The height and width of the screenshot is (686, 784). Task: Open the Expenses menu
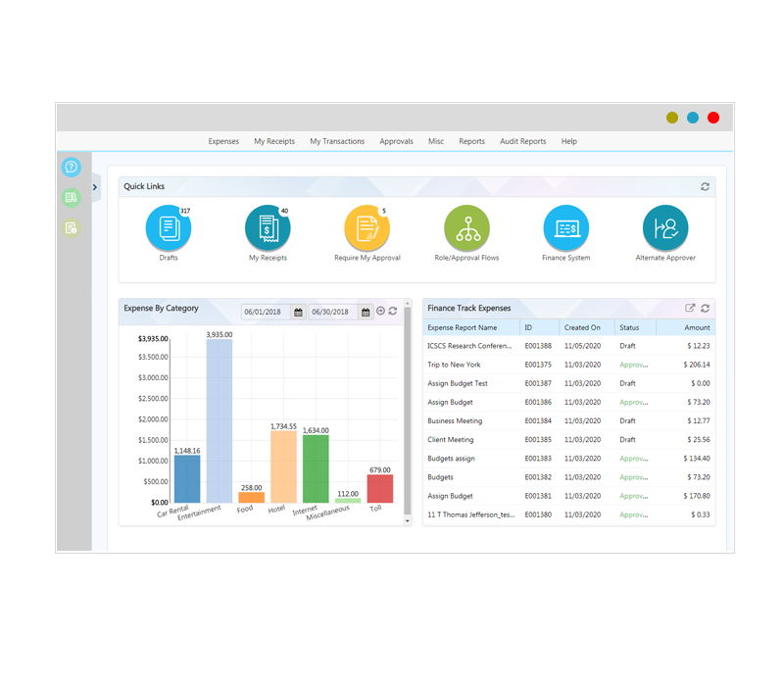[223, 141]
